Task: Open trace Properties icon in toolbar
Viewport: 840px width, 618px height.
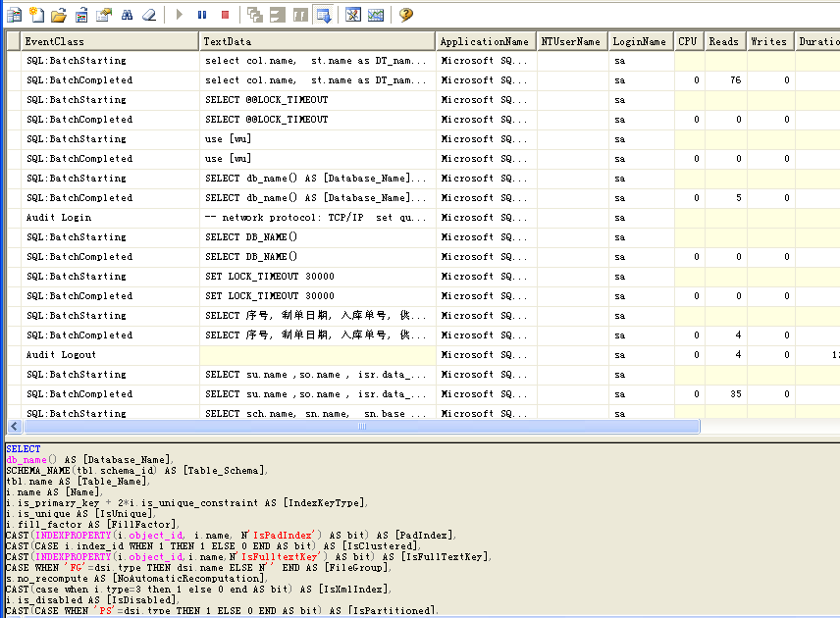Action: pyautogui.click(x=104, y=15)
